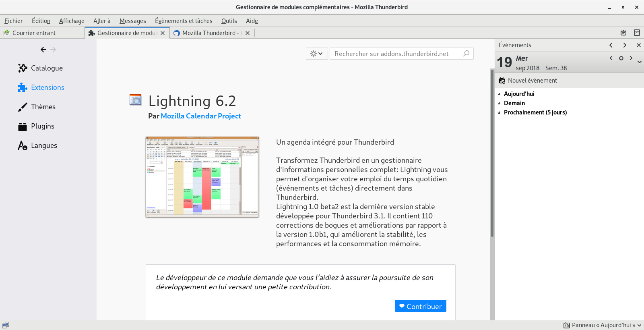The height and width of the screenshot is (330, 644).
Task: Click the Catalogue sparkle icon
Action: [23, 68]
